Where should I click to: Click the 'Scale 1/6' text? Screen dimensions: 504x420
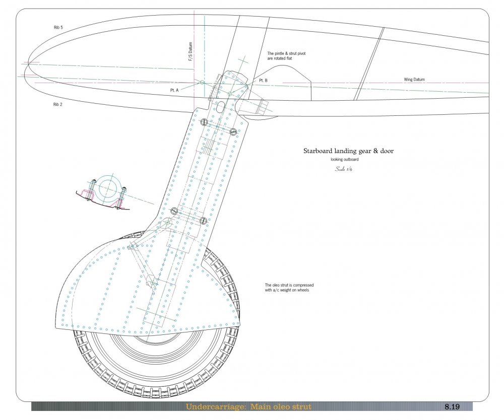click(344, 169)
